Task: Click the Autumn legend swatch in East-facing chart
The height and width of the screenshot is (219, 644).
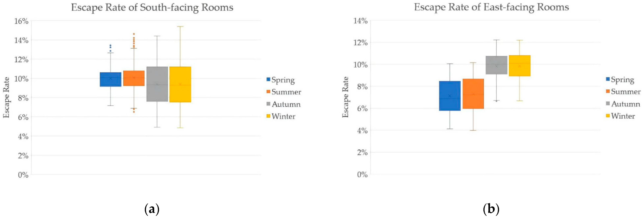Action: click(608, 103)
